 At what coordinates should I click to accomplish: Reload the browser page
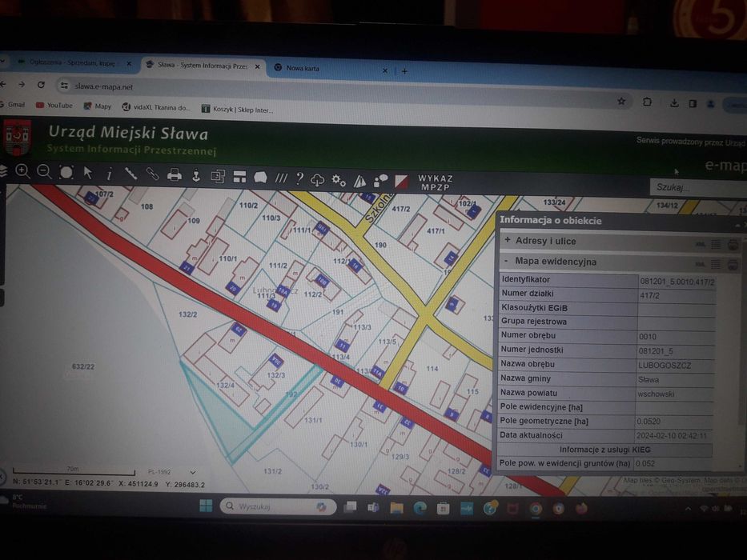[x=42, y=85]
